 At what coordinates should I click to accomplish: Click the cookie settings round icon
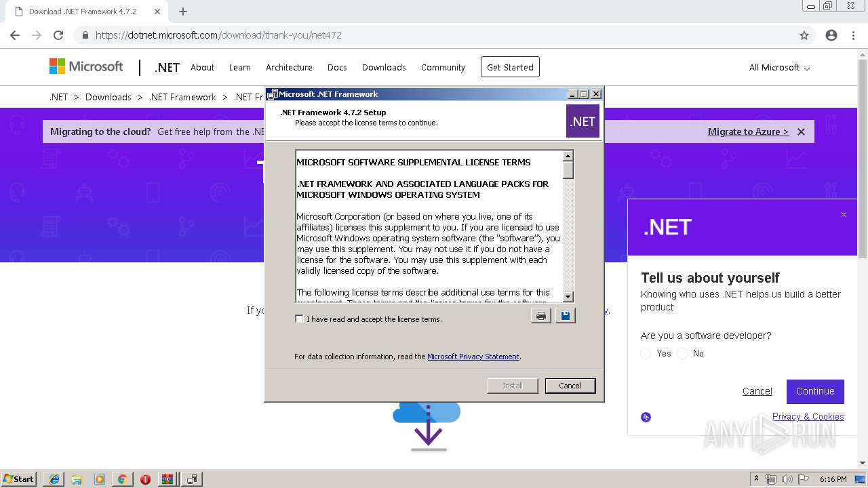[x=646, y=417]
